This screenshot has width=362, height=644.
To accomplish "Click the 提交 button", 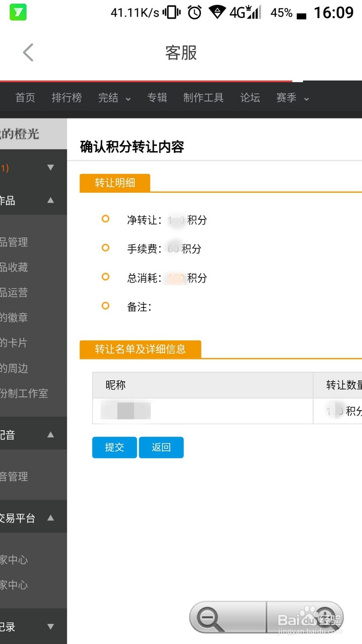I will tap(115, 447).
